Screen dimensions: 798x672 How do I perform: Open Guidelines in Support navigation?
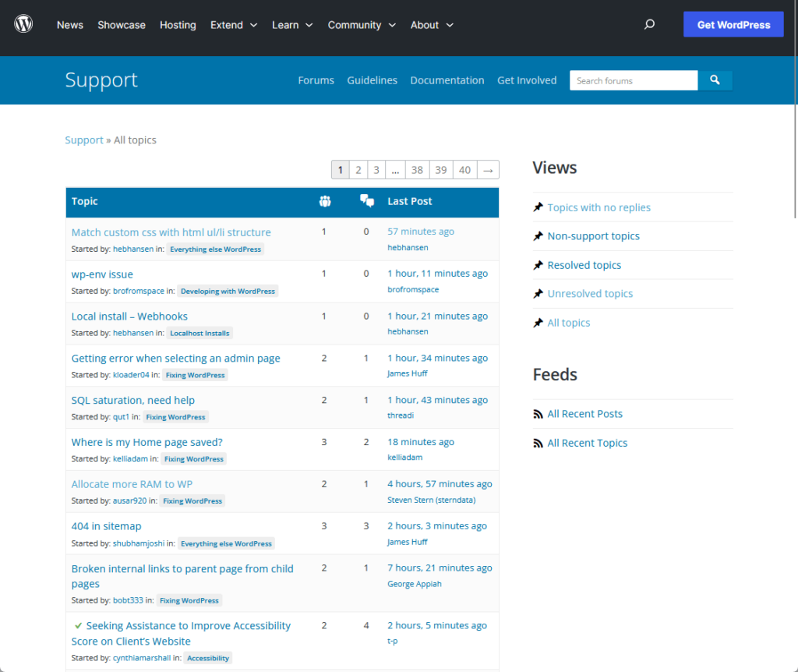pos(372,80)
